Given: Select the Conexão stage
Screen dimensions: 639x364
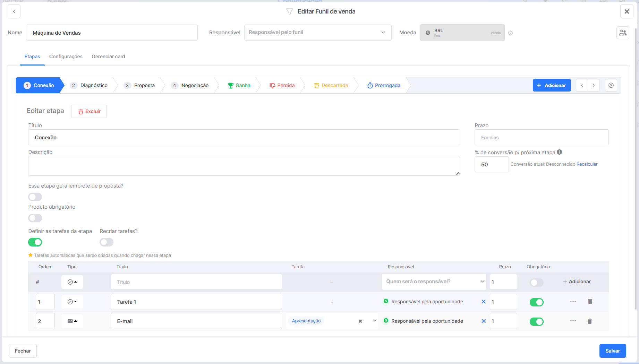Looking at the screenshot, I should [39, 85].
